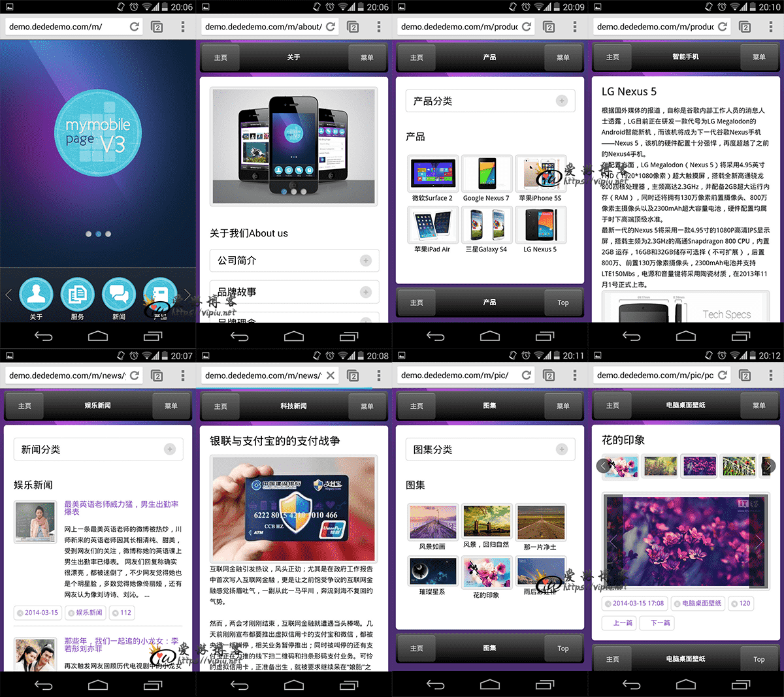784x697 pixels.
Task: Expand the 图集分类 category list
Action: point(490,449)
